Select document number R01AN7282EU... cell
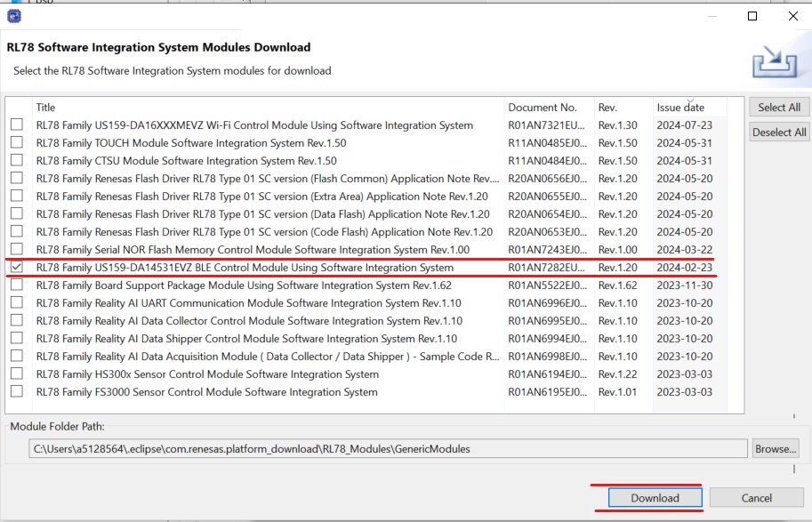812x522 pixels. point(546,268)
